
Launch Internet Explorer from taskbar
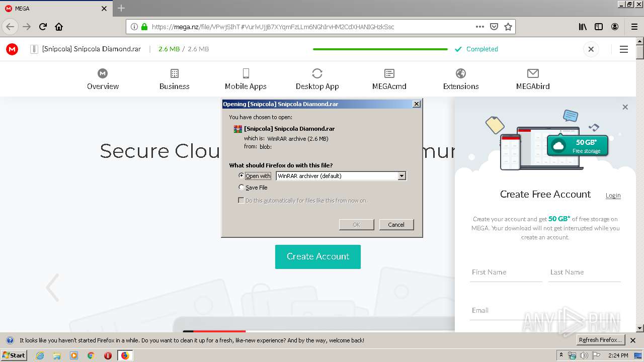[40, 355]
